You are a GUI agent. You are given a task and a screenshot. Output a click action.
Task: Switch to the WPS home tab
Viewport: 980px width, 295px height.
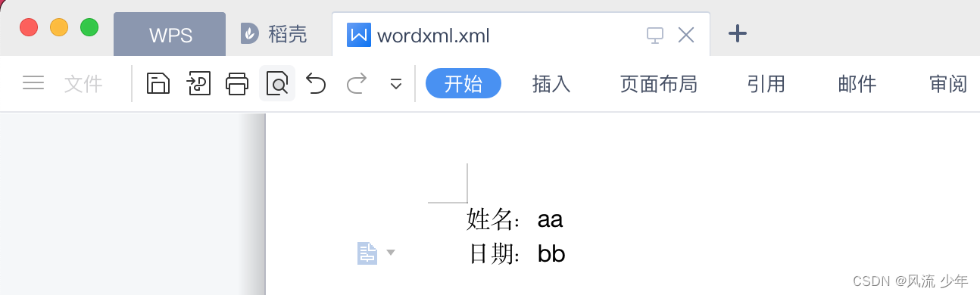[170, 34]
